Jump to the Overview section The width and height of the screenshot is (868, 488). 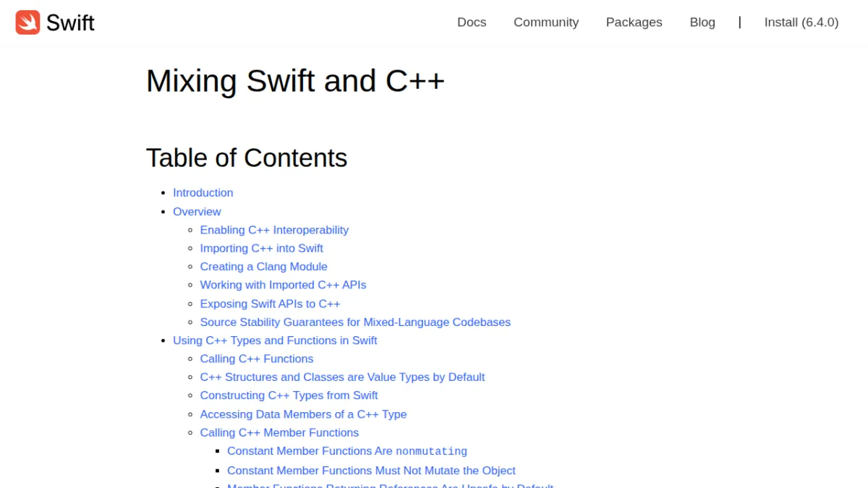click(x=197, y=211)
